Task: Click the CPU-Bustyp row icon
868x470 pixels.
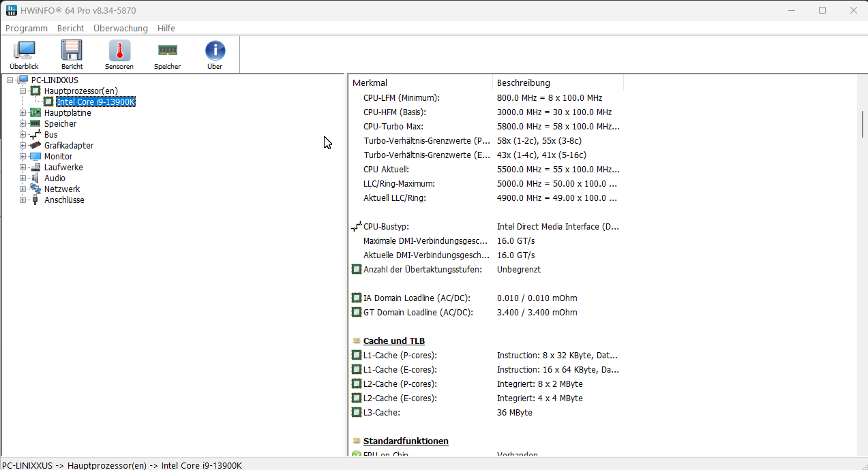Action: point(357,226)
